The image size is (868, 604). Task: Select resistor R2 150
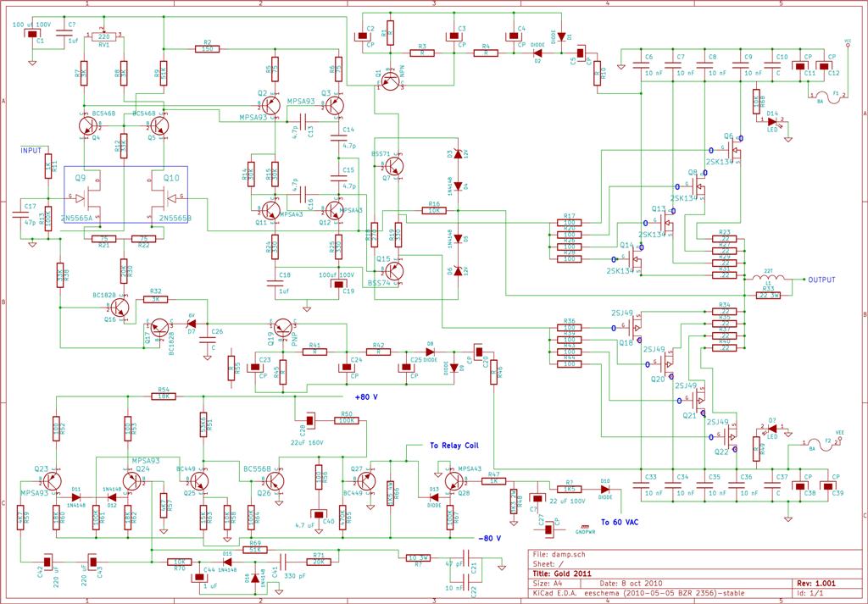pyautogui.click(x=207, y=48)
